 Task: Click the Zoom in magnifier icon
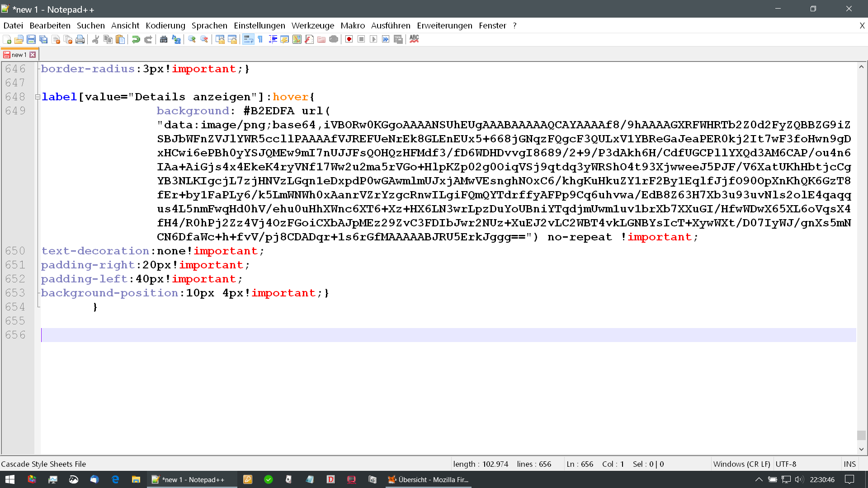click(192, 40)
